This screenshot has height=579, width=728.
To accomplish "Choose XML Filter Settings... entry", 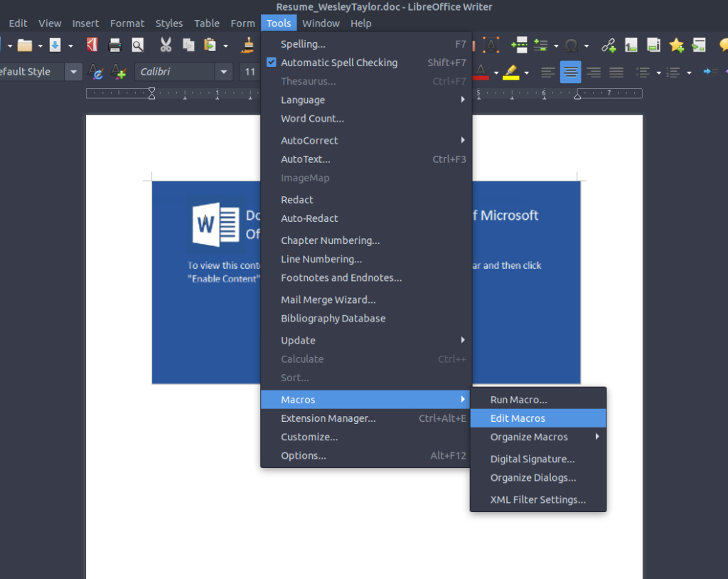I will [538, 499].
